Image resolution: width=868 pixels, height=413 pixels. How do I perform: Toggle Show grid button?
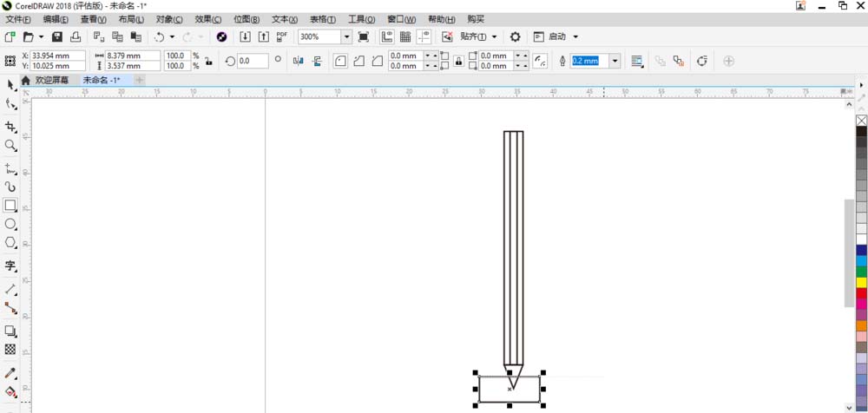[x=405, y=37]
